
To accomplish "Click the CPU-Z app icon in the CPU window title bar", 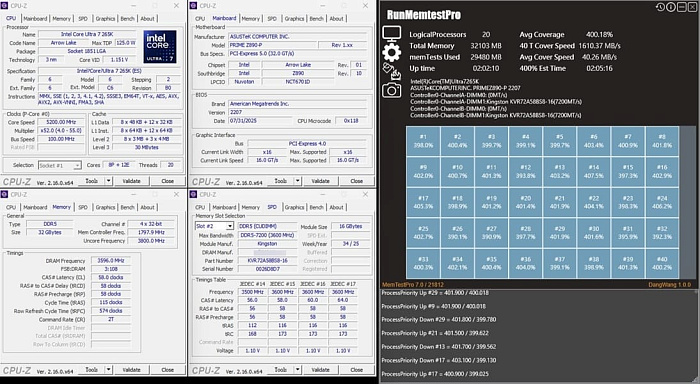I will [5, 6].
